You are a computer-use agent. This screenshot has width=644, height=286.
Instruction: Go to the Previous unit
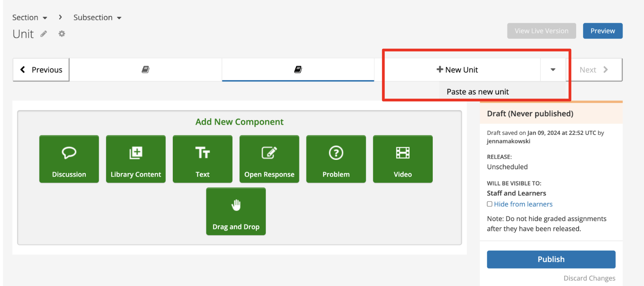pyautogui.click(x=41, y=70)
